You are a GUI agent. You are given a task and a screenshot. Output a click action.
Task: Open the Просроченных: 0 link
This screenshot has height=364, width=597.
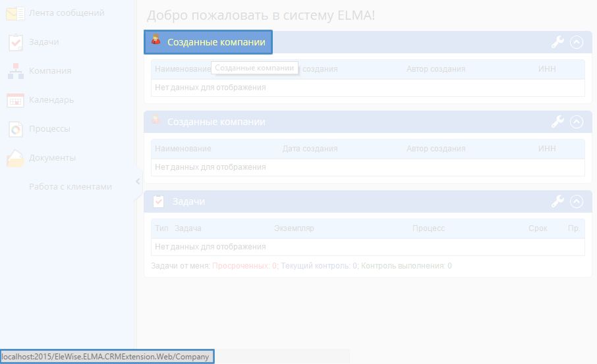tap(245, 266)
